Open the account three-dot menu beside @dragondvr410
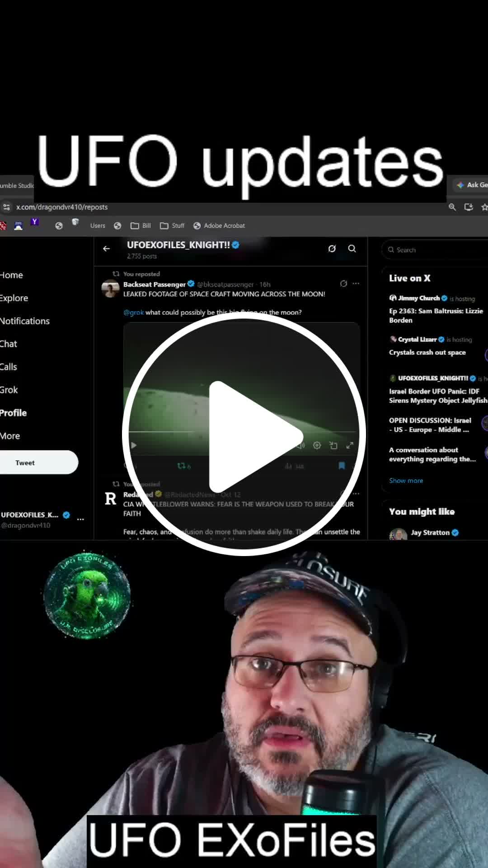 pyautogui.click(x=80, y=519)
